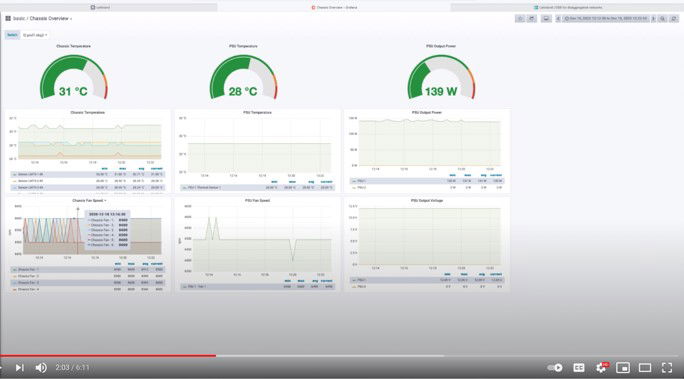Image resolution: width=684 pixels, height=379 pixels.
Task: Sort Chassis Temperature legend by current
Action: [157, 169]
